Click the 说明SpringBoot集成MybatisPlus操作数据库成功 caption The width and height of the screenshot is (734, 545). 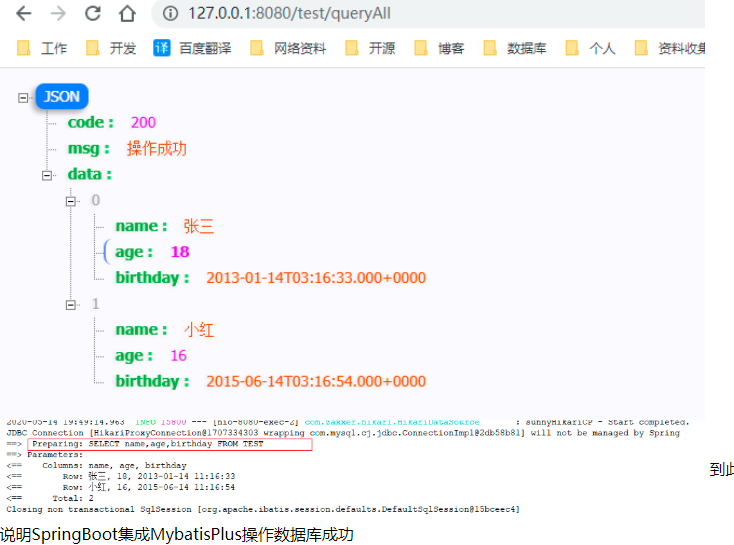[177, 534]
